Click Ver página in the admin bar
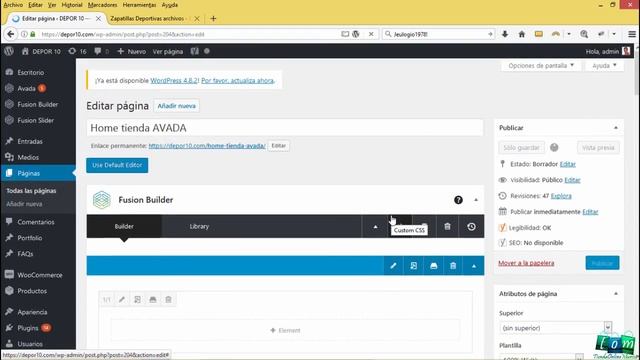 point(168,51)
